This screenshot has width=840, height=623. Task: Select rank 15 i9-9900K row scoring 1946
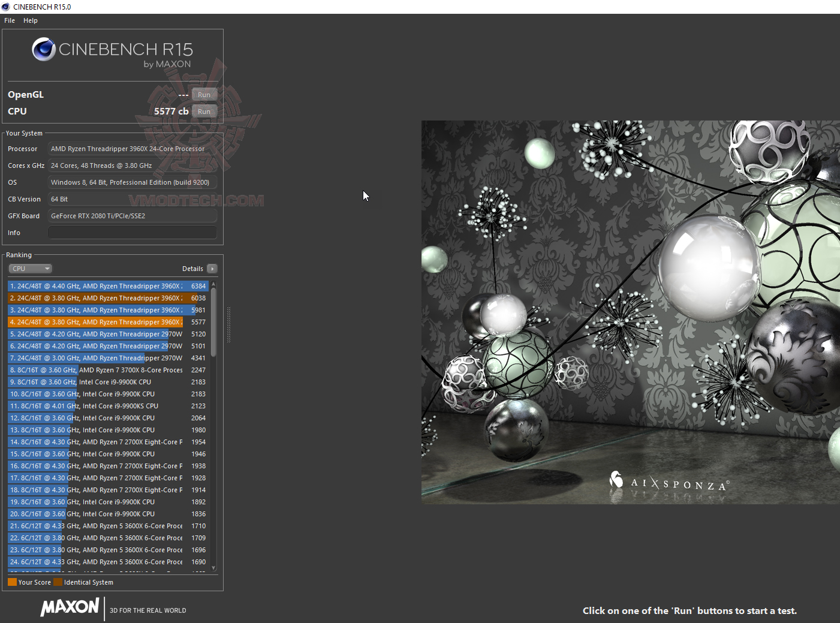click(108, 454)
